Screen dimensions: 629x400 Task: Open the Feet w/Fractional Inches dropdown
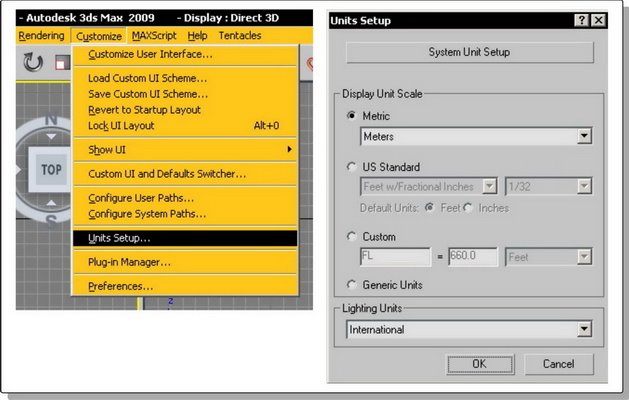point(489,186)
